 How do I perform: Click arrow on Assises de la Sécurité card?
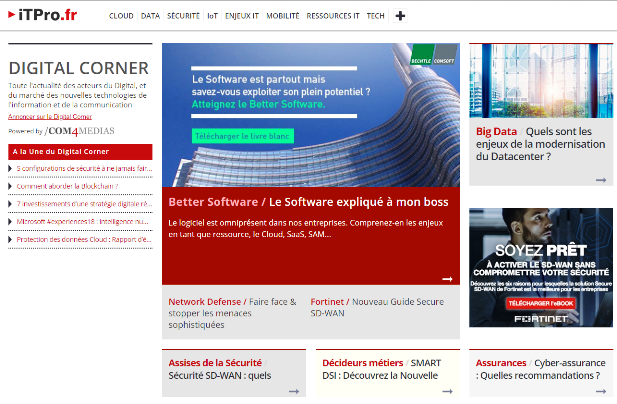pyautogui.click(x=294, y=391)
